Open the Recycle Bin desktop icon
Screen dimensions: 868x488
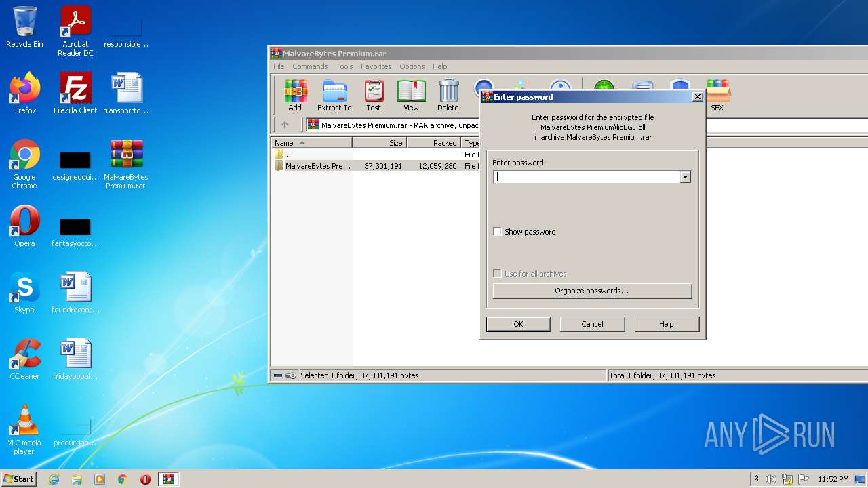coord(24,28)
